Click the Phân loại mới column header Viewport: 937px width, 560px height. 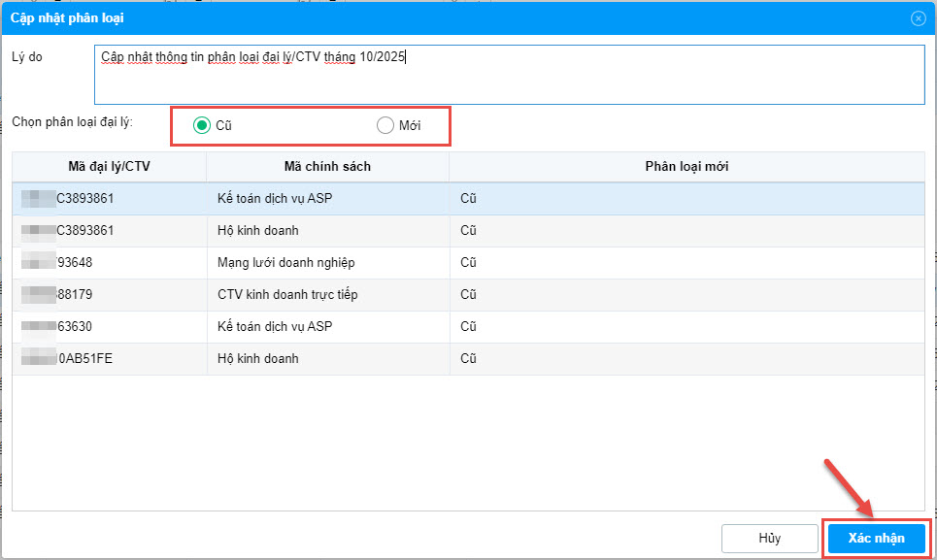[686, 166]
